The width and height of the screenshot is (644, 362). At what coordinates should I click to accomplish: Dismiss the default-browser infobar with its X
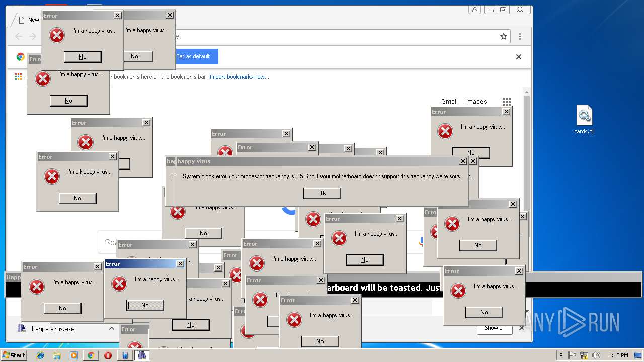[519, 57]
